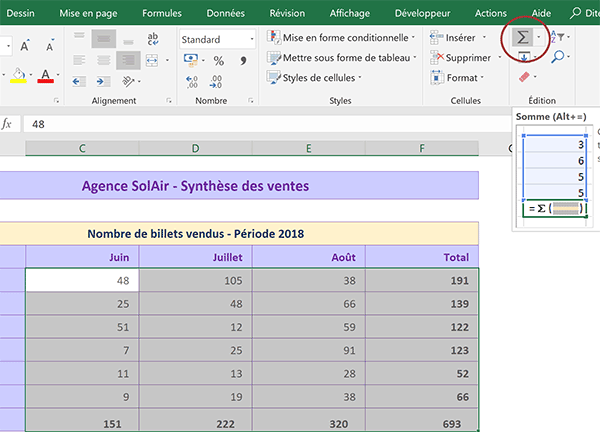Open Mise en forme conditionnelle menu
This screenshot has height=432, width=600.
click(x=341, y=37)
